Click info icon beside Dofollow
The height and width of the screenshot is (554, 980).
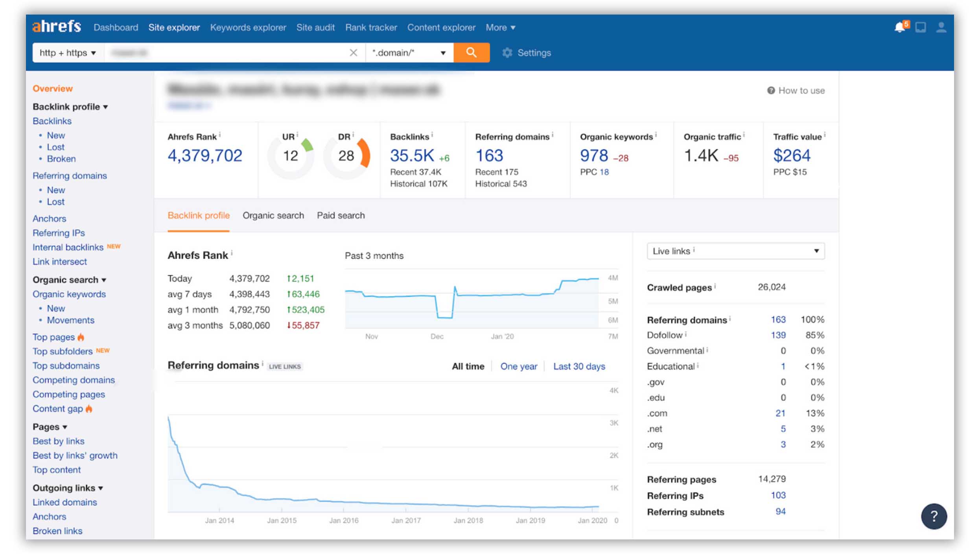tap(685, 334)
